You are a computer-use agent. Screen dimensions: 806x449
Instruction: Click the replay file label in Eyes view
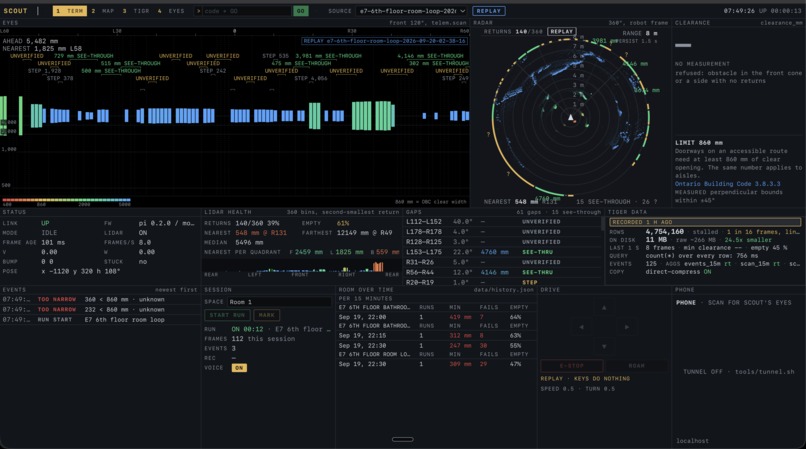point(384,41)
